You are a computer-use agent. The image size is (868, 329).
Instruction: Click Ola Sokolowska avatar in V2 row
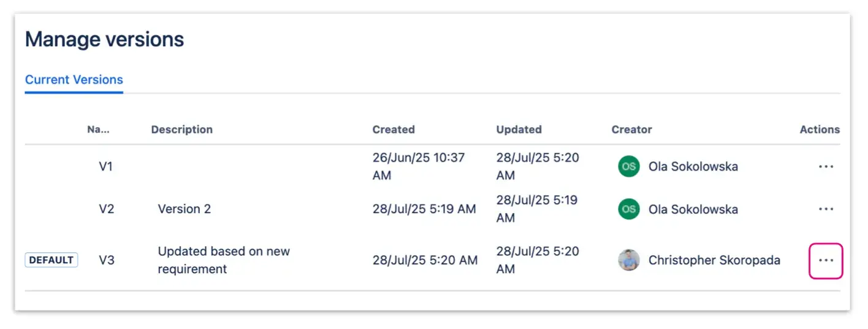coord(628,209)
